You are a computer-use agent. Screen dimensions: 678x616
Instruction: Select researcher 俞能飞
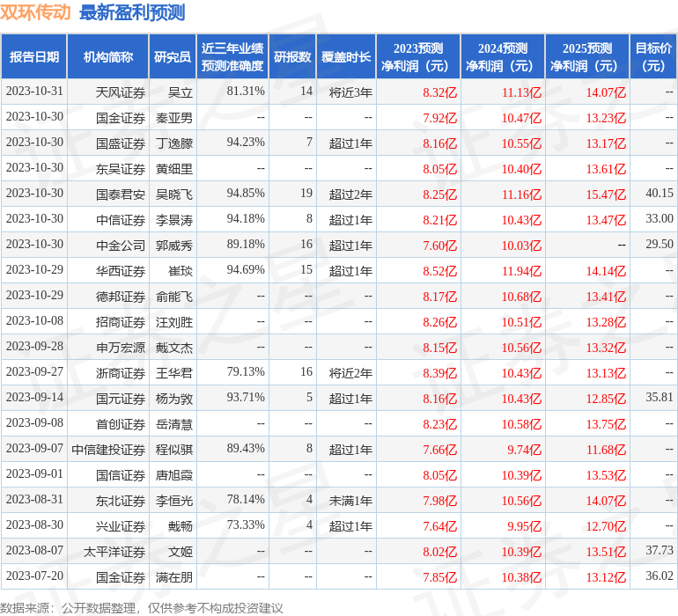tap(173, 296)
